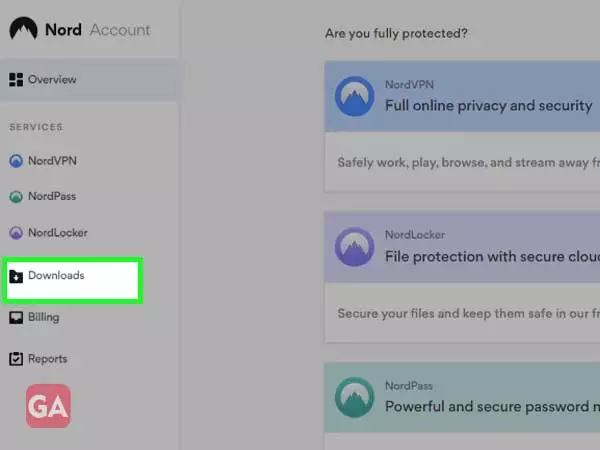Open the Reports section

[48, 359]
